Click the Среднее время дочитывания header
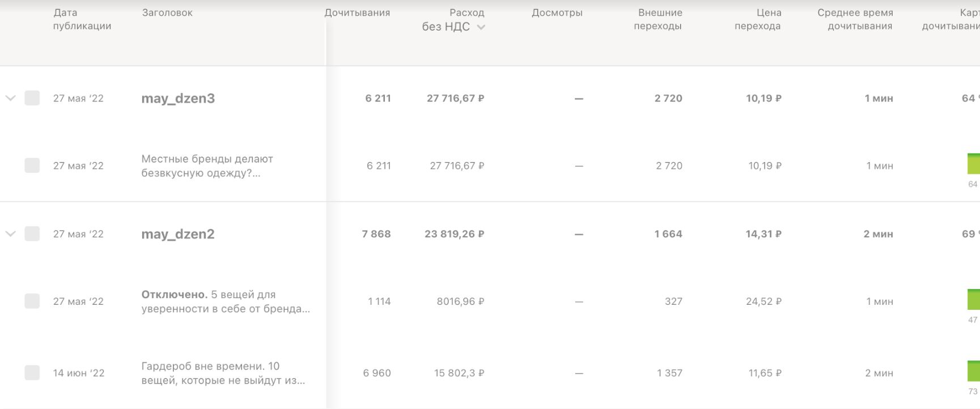Image resolution: width=980 pixels, height=409 pixels. coord(855,19)
